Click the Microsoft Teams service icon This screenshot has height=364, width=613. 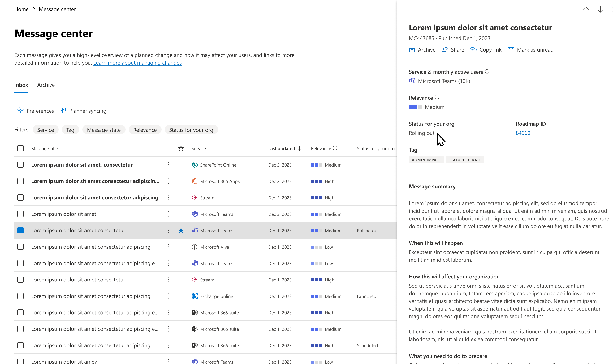coord(412,81)
